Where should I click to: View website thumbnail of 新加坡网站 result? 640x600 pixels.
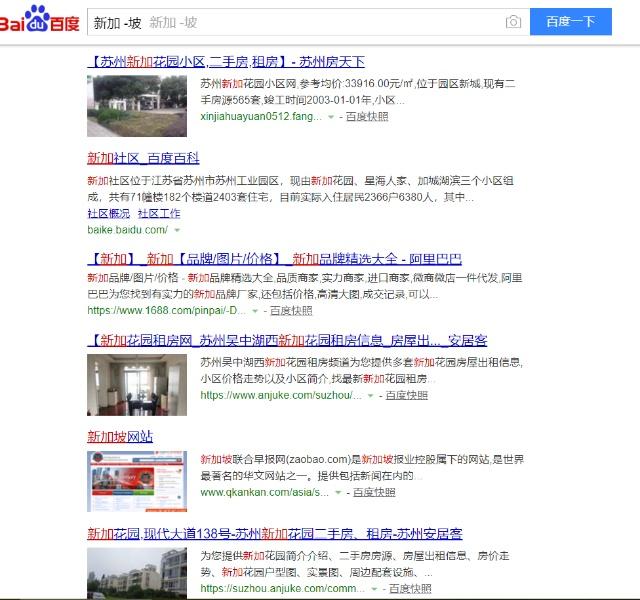pyautogui.click(x=137, y=481)
